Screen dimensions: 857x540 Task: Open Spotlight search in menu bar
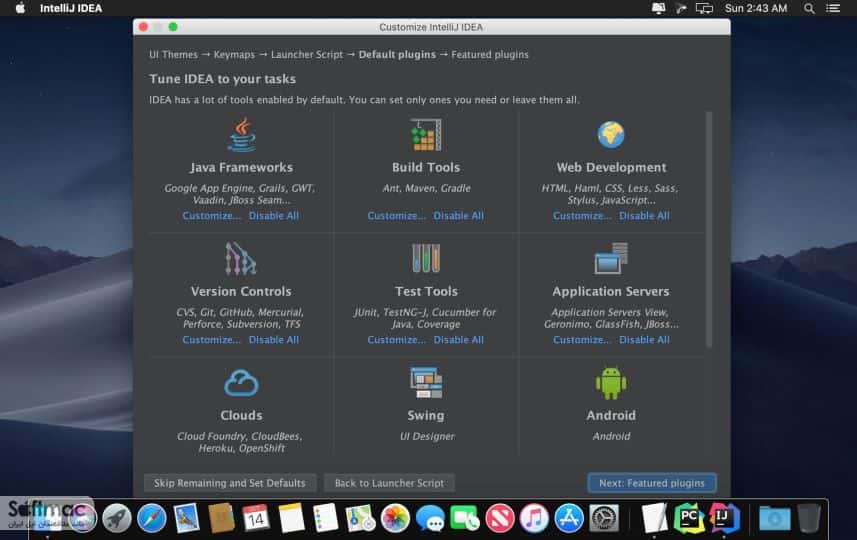pyautogui.click(x=809, y=8)
